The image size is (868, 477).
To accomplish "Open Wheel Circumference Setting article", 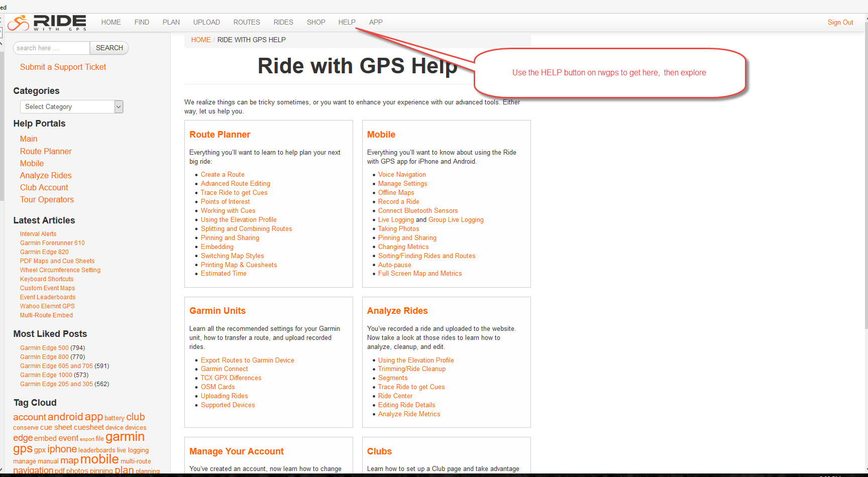I will (x=60, y=270).
